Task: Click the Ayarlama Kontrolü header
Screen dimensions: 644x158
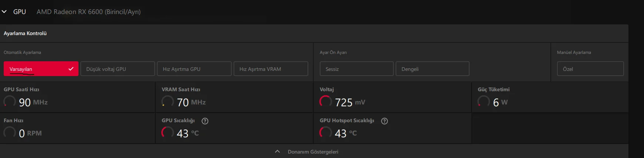Action: coord(25,33)
